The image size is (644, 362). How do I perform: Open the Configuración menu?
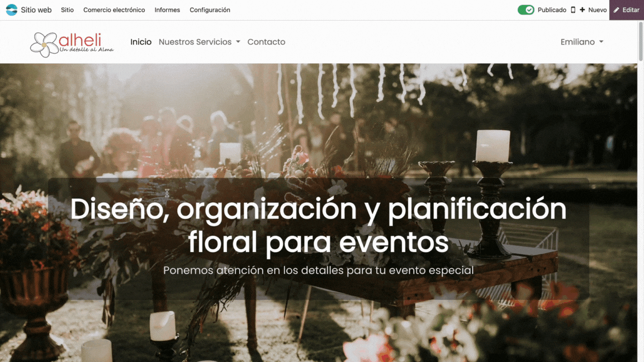click(x=210, y=10)
